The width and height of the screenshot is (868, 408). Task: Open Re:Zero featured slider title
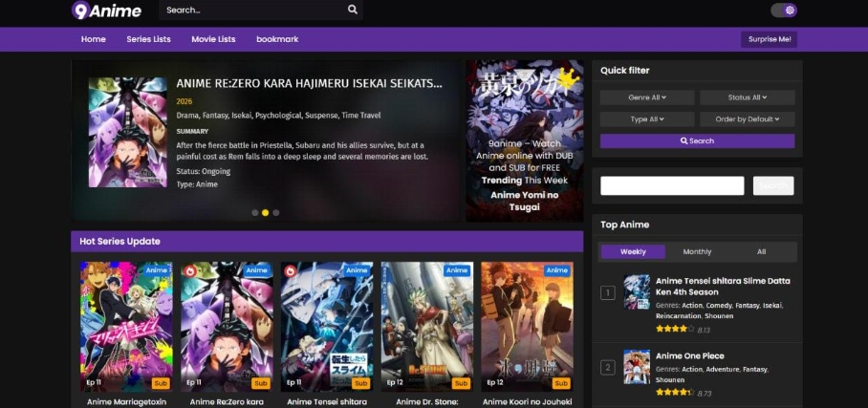coord(309,83)
